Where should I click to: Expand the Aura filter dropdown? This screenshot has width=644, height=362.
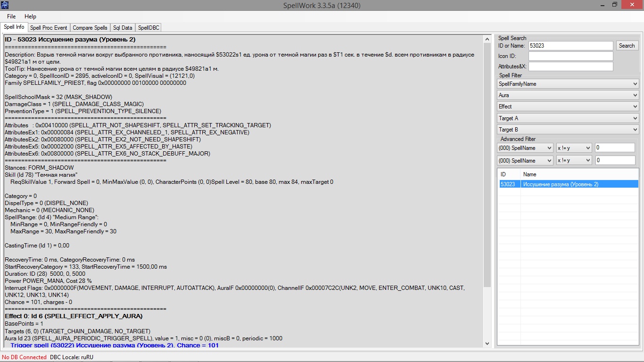coord(568,95)
